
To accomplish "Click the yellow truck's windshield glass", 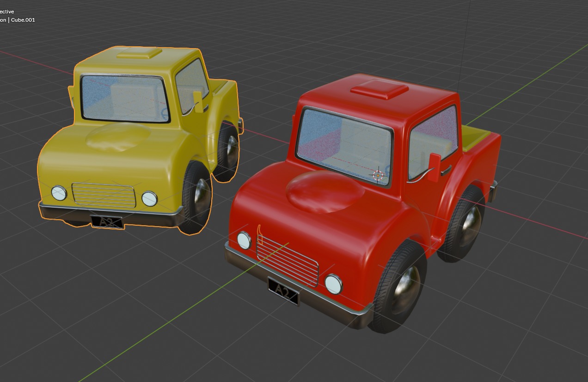I will click(125, 99).
